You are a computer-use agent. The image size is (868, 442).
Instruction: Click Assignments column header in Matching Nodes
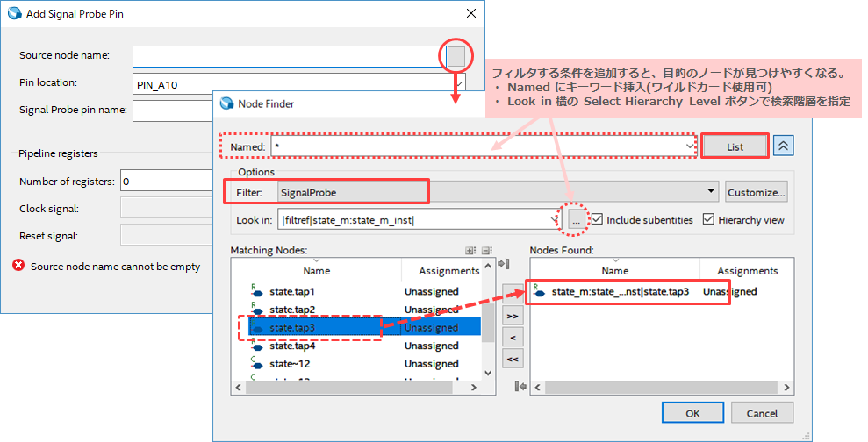point(448,270)
